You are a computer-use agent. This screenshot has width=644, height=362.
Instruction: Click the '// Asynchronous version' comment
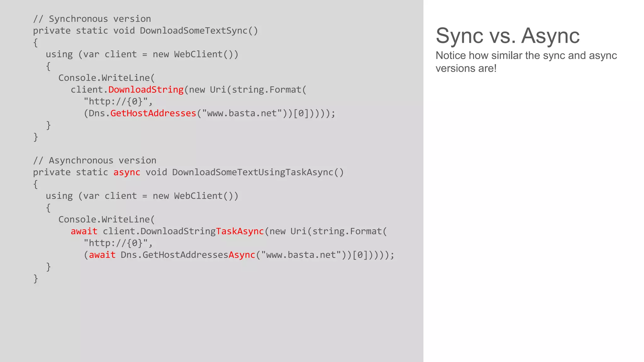[95, 161]
